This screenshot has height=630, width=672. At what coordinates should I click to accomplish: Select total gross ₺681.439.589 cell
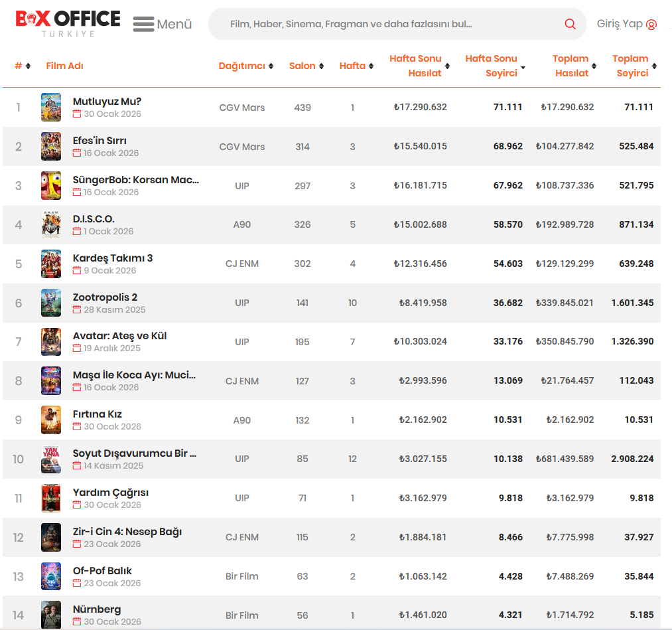(x=565, y=459)
